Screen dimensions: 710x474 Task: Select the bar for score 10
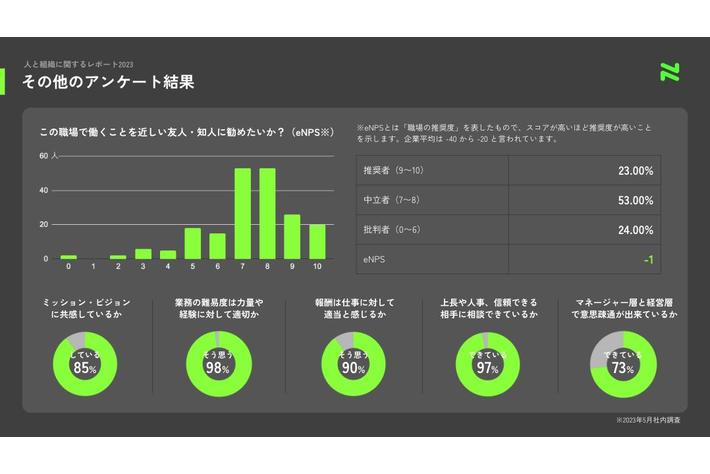317,241
